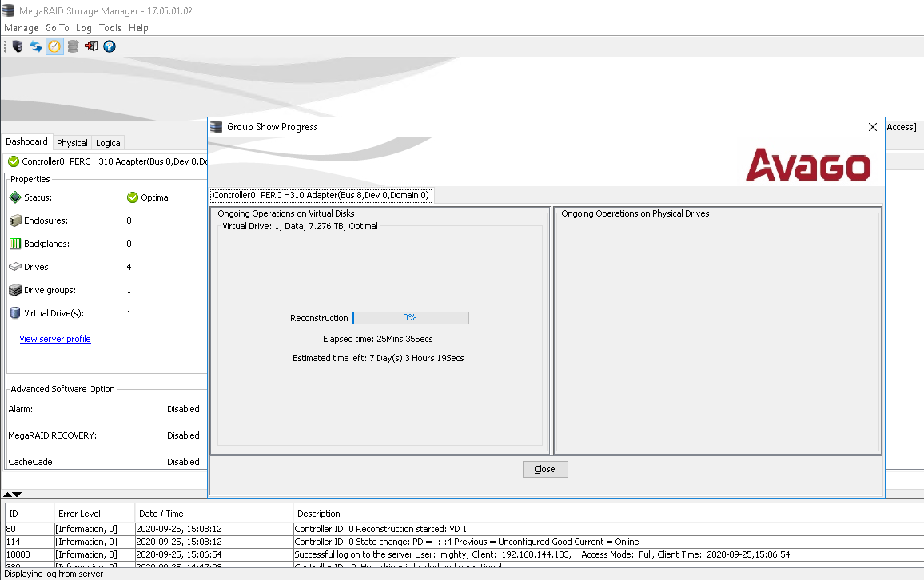Click the 'Ongoing Operations on Physical Drives' heading
Viewport: 924px width, 580px height.
pos(635,214)
